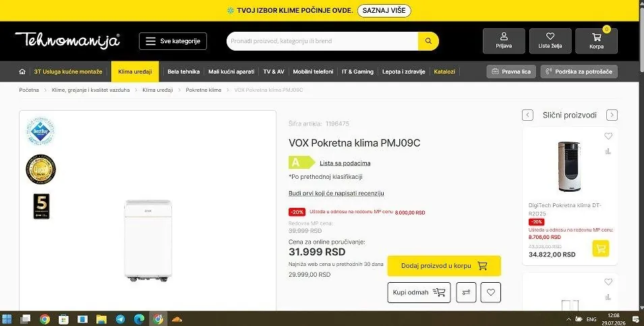Image resolution: width=644 pixels, height=326 pixels.
Task: Click 34.822,00 RSD DigiTech price
Action: point(552,254)
